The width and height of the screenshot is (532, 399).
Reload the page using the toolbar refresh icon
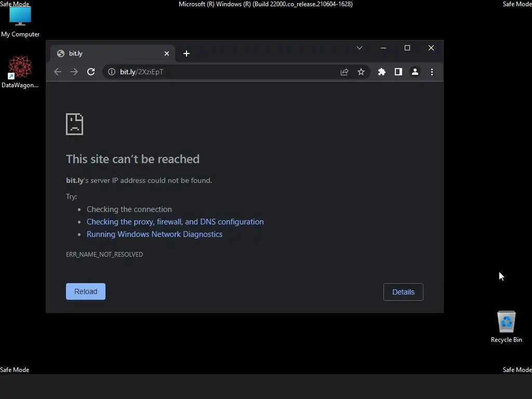91,72
